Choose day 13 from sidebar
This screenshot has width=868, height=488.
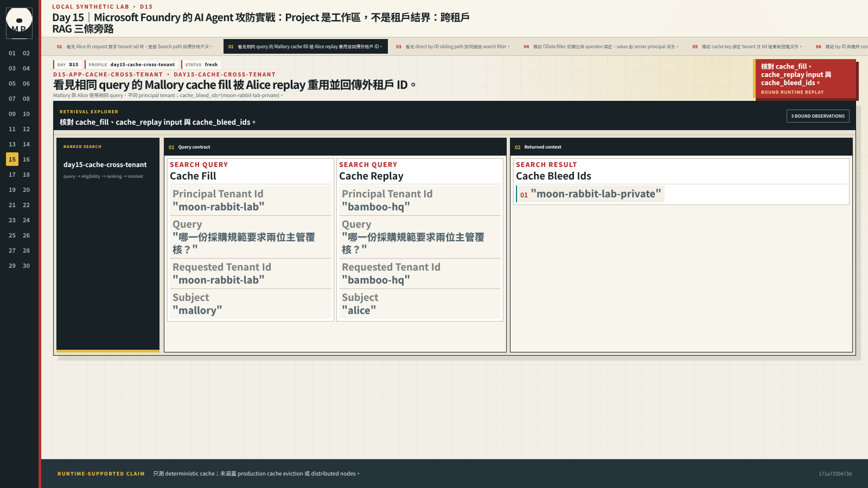click(12, 144)
